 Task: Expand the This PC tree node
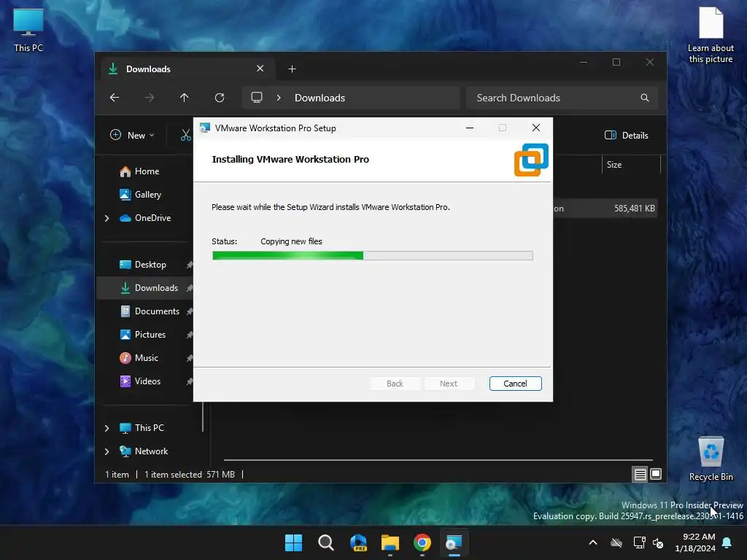(x=107, y=428)
